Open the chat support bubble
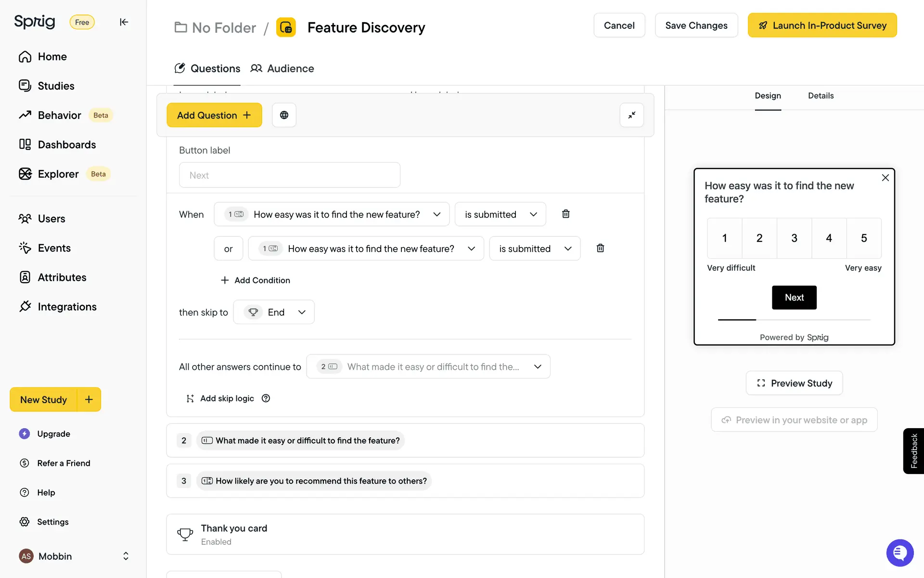Viewport: 924px width, 578px height. tap(899, 553)
